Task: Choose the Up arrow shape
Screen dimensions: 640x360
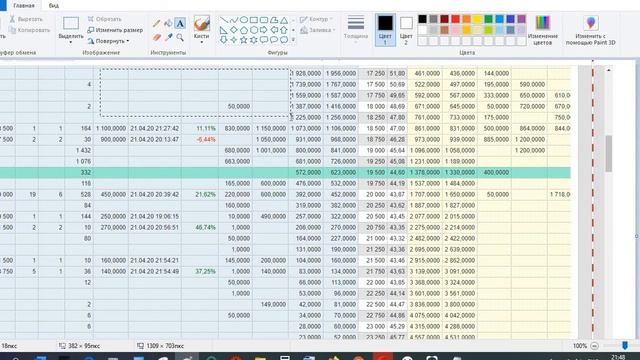Action: [284, 30]
